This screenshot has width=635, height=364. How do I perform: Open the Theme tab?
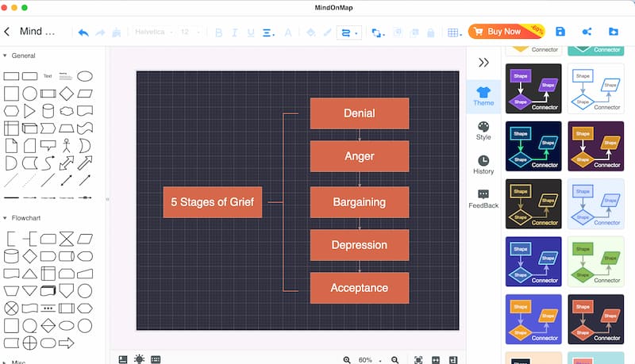pos(483,97)
